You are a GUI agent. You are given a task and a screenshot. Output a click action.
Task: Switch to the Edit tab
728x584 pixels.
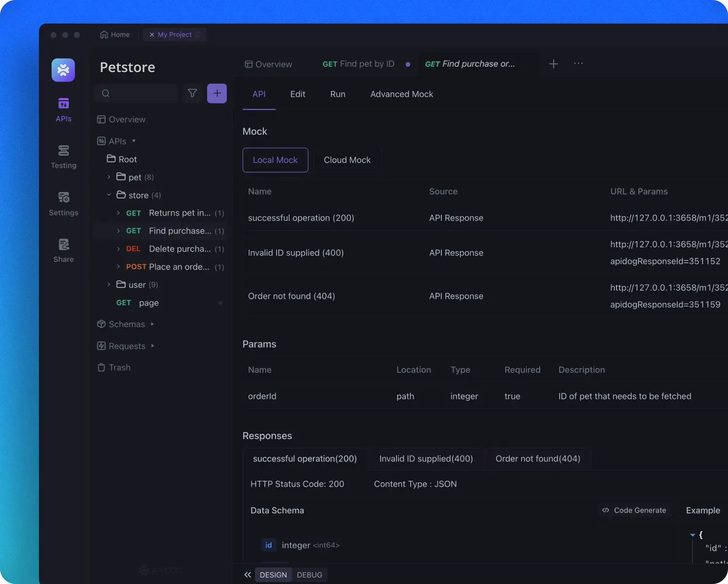[x=298, y=94]
